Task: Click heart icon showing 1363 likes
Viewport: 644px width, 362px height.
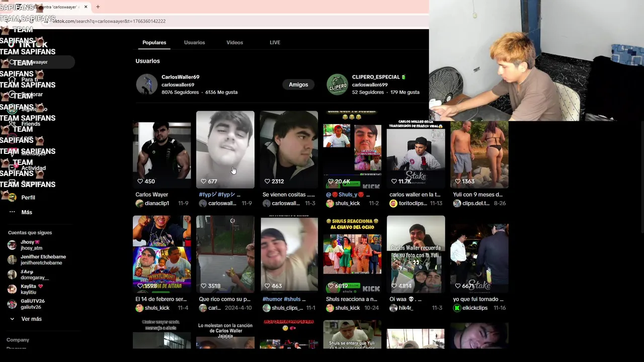Action: pyautogui.click(x=458, y=181)
